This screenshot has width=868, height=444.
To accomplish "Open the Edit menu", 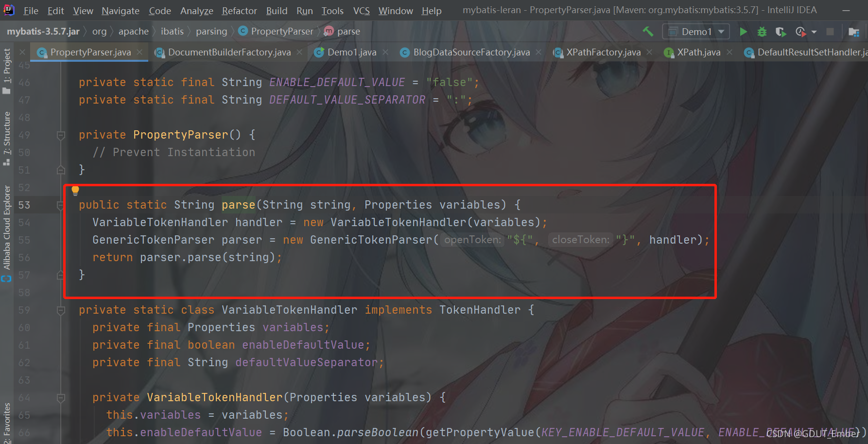I will [x=55, y=11].
